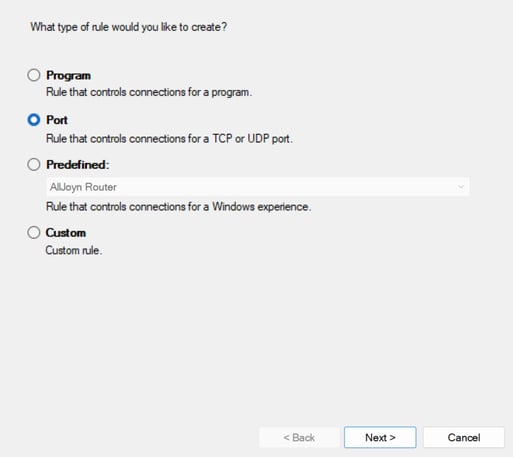Open the AllJoyn Router dropdown
Screen dimensions: 513x457
(258, 187)
